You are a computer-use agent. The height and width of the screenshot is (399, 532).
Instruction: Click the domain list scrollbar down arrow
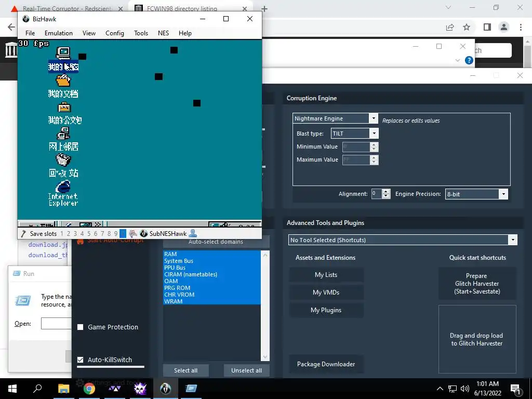pyautogui.click(x=265, y=357)
